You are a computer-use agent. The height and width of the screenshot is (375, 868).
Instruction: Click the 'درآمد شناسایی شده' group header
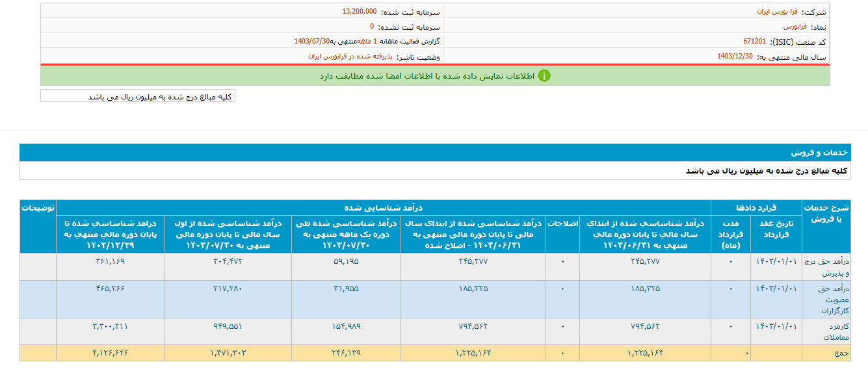click(384, 208)
